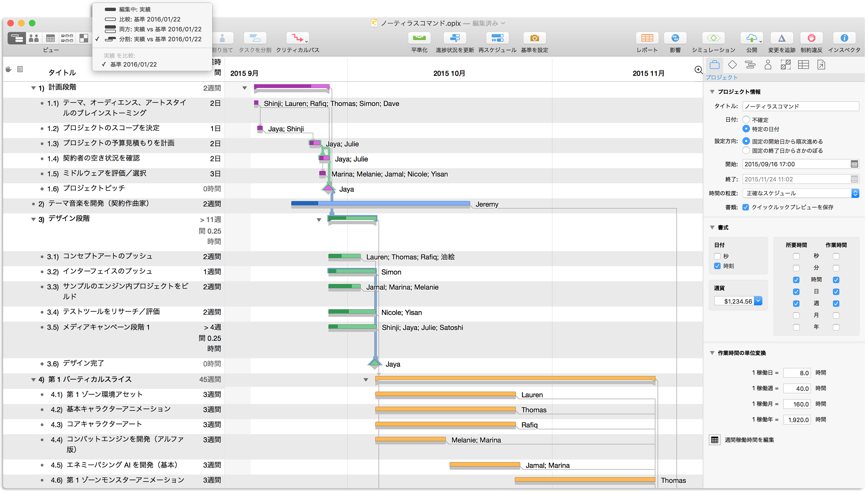The width and height of the screenshot is (868, 493).
Task: Select the 特定の日付 radio button
Action: 746,129
